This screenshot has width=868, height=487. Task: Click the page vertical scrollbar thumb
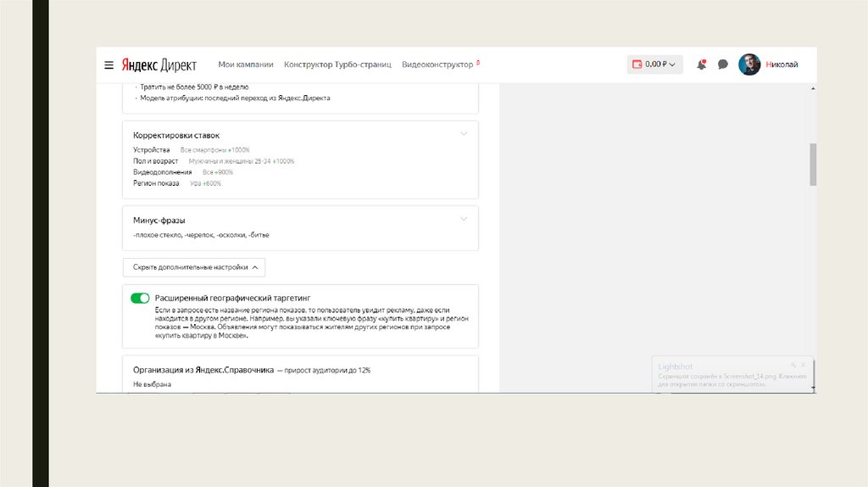(x=813, y=165)
